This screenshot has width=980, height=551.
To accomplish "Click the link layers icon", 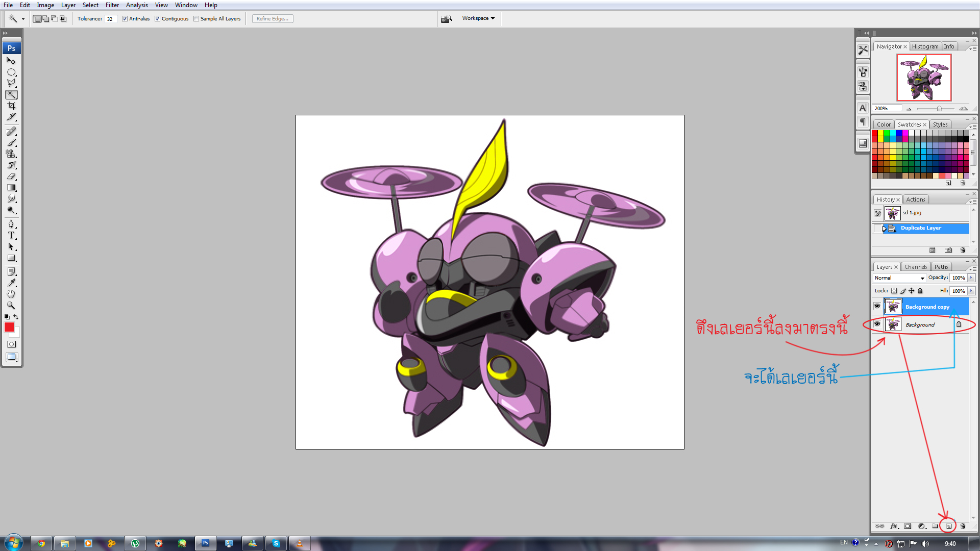I will click(879, 526).
